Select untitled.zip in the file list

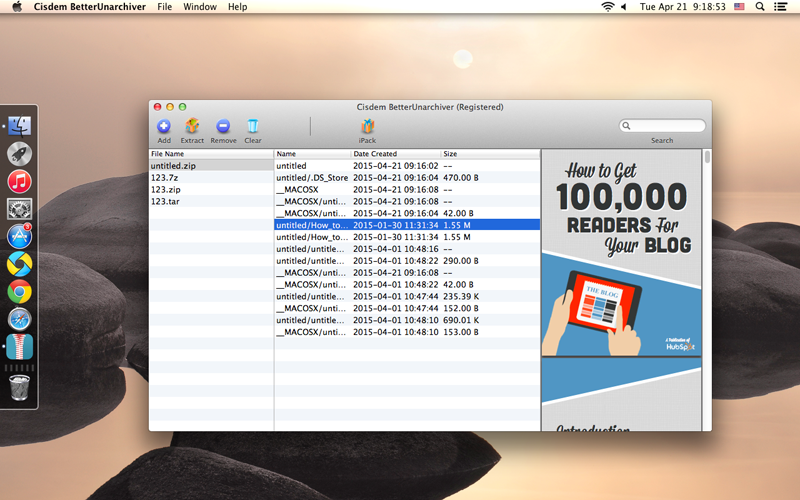point(173,166)
